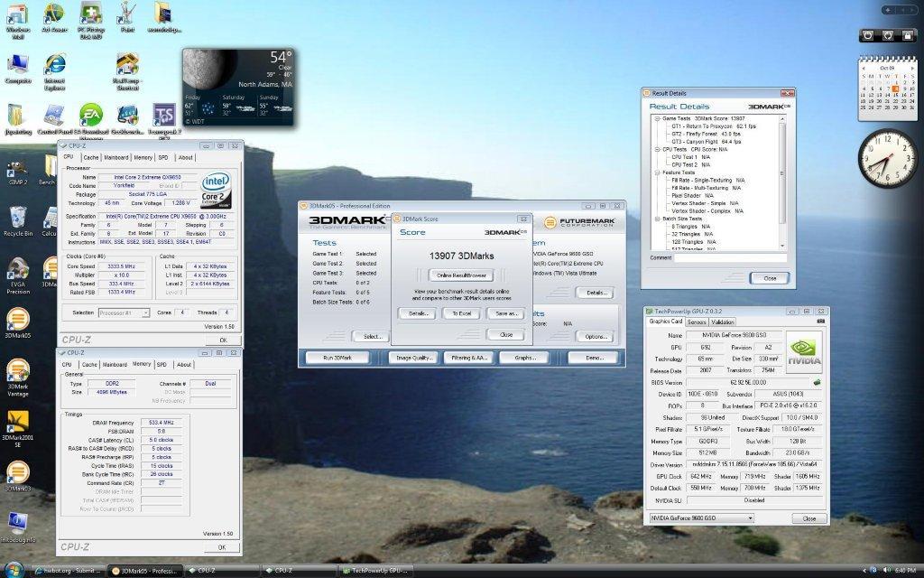924x578 pixels.
Task: Launch the 3DMark2001 SE desktop shortcut
Action: click(18, 429)
